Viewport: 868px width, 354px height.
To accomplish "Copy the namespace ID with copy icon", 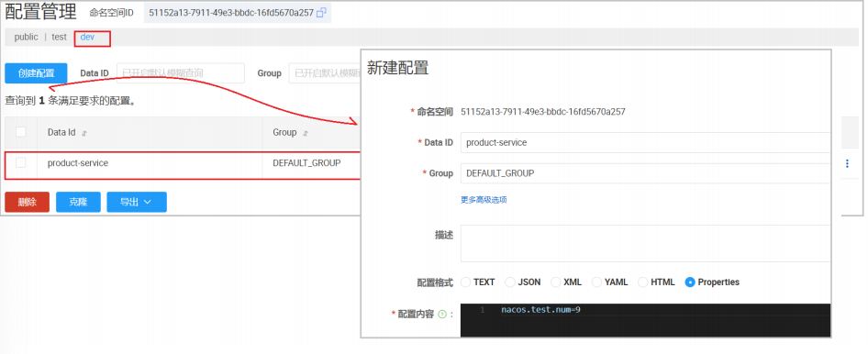I will 321,13.
